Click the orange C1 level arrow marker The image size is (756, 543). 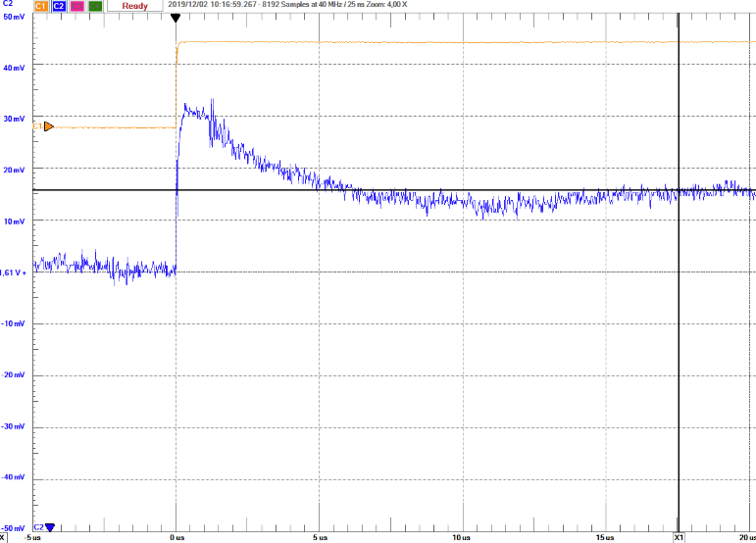tap(47, 126)
